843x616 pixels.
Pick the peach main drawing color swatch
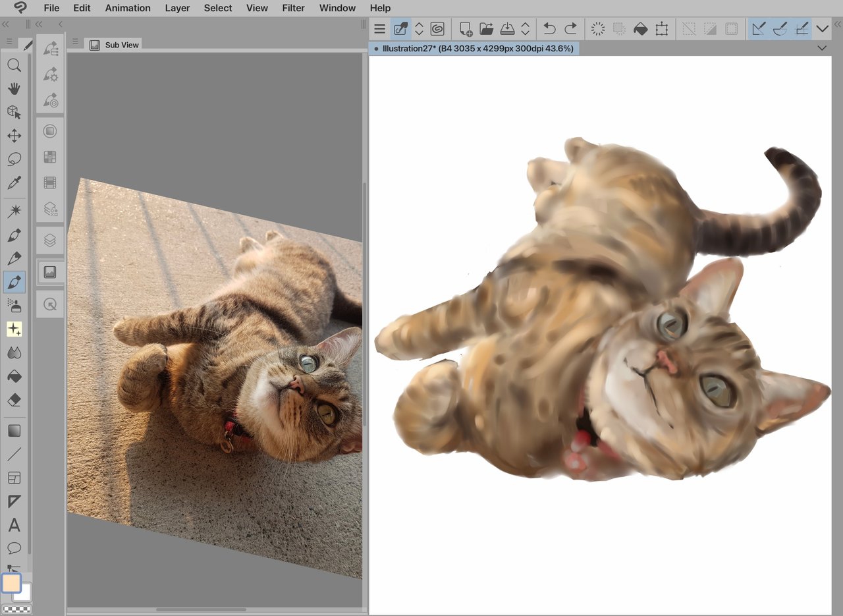coord(11,583)
